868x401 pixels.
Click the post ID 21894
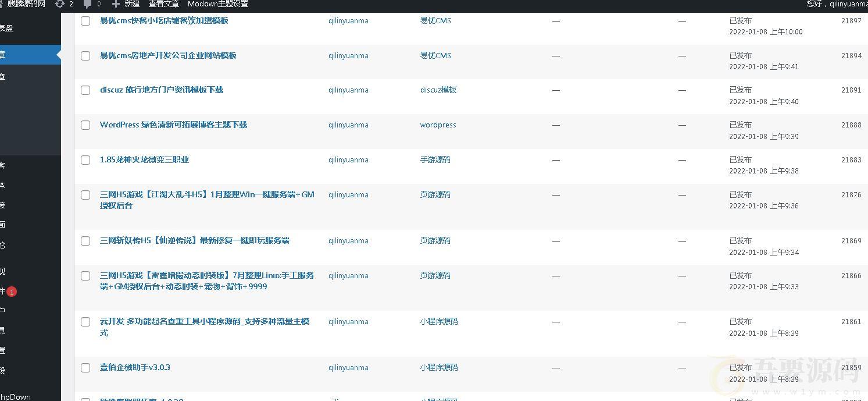coord(851,55)
